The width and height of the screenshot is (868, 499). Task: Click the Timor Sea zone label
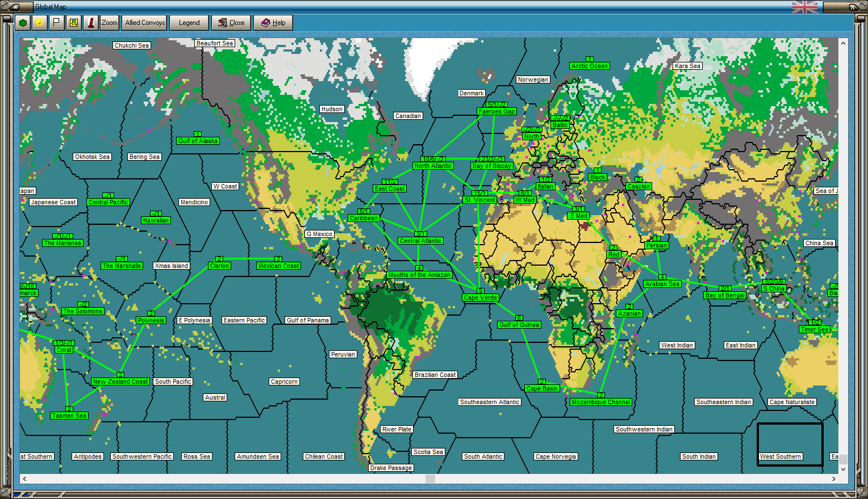pos(815,329)
